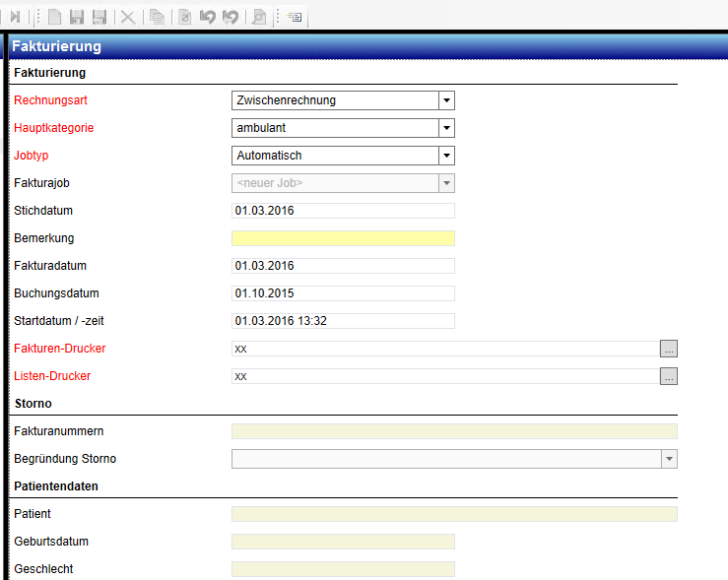Viewport: 728px width, 580px height.
Task: Click the Fakturanummern field
Action: [454, 431]
